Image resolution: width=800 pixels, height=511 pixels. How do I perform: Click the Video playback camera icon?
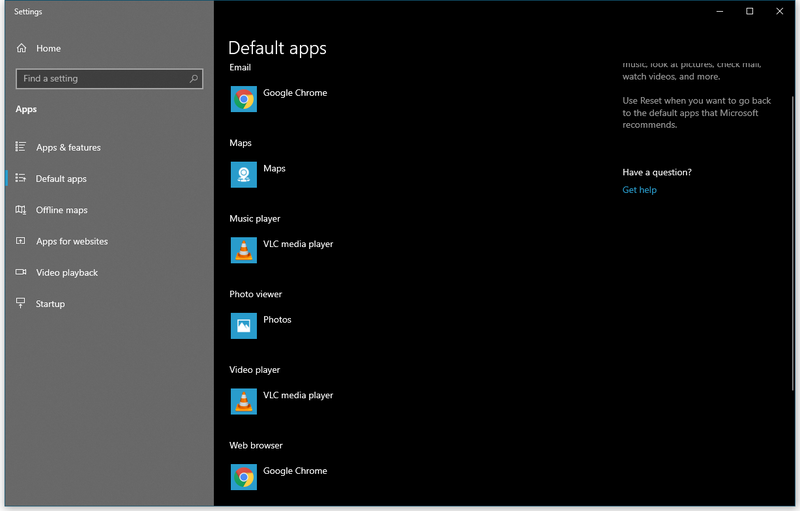20,272
